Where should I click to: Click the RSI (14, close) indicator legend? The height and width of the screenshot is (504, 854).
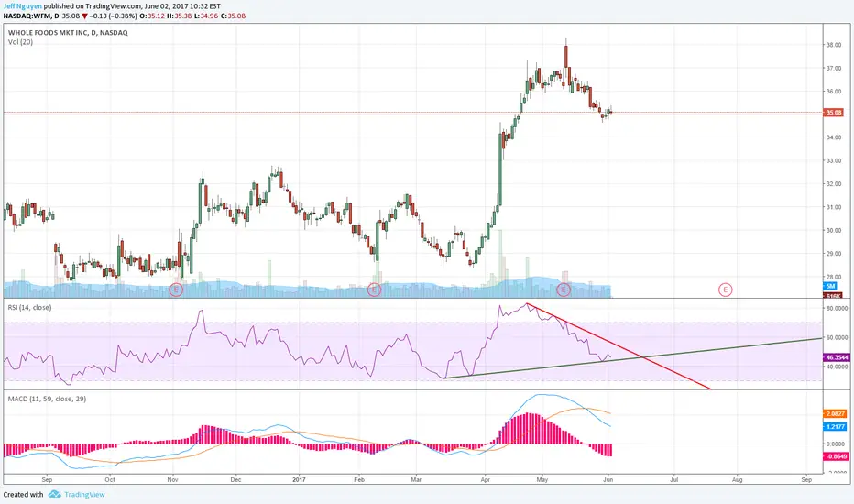click(29, 307)
